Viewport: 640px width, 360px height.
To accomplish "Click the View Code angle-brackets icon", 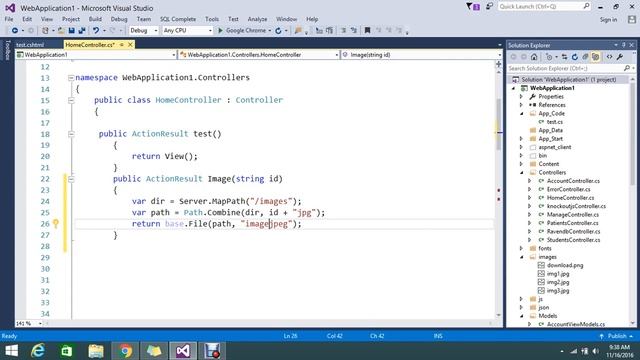I will pos(609,57).
